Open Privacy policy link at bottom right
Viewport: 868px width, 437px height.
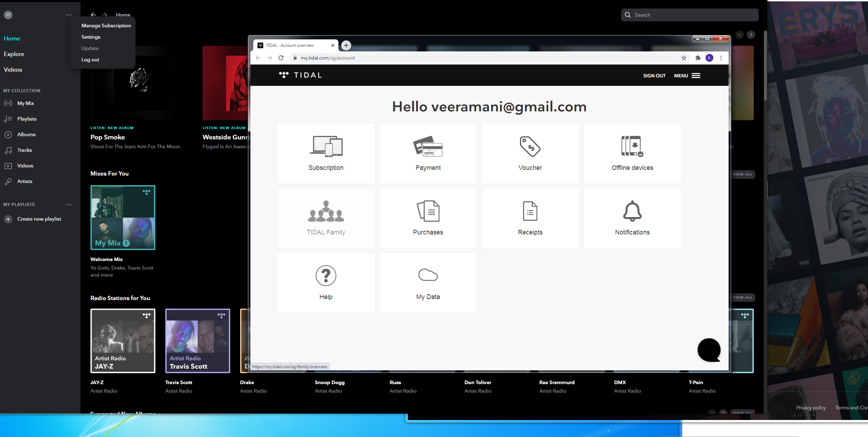pos(811,408)
